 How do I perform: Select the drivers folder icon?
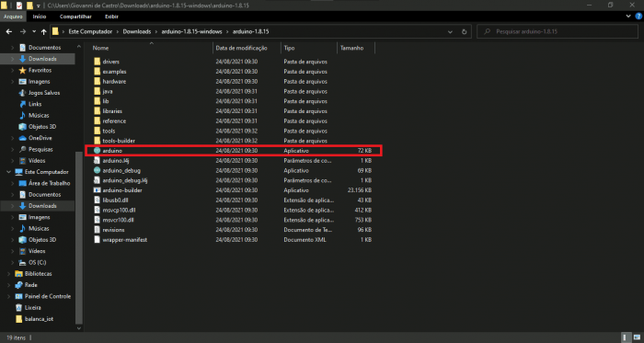pos(97,62)
